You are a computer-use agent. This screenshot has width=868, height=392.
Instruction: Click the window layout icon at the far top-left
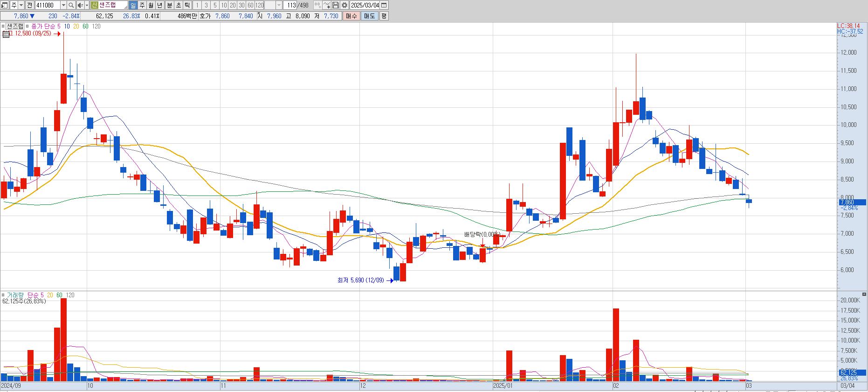coord(4,5)
